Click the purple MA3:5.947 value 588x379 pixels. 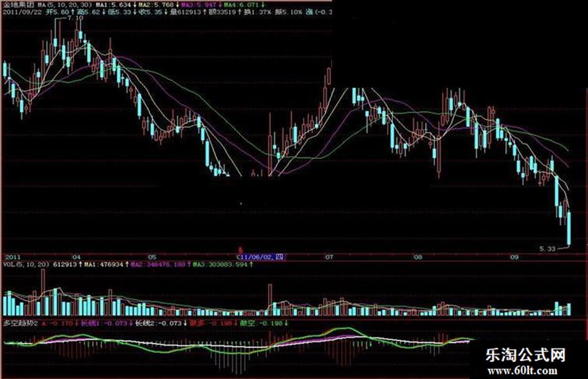click(199, 5)
